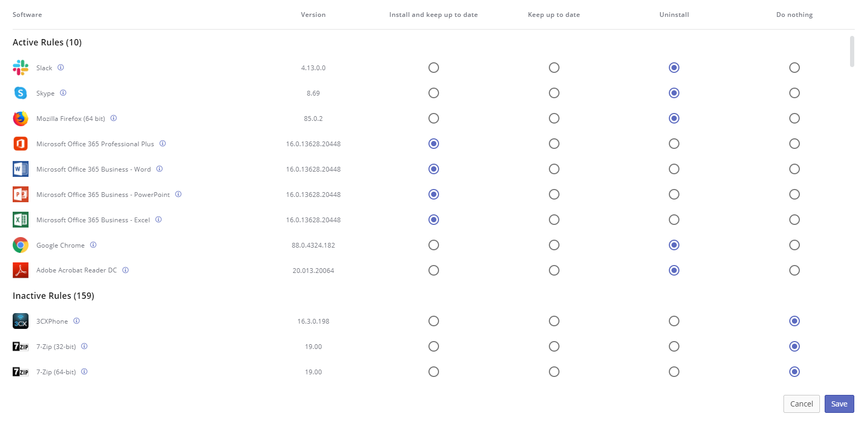Image resolution: width=868 pixels, height=425 pixels.
Task: Click the PowerPoint info icon
Action: coord(179,194)
